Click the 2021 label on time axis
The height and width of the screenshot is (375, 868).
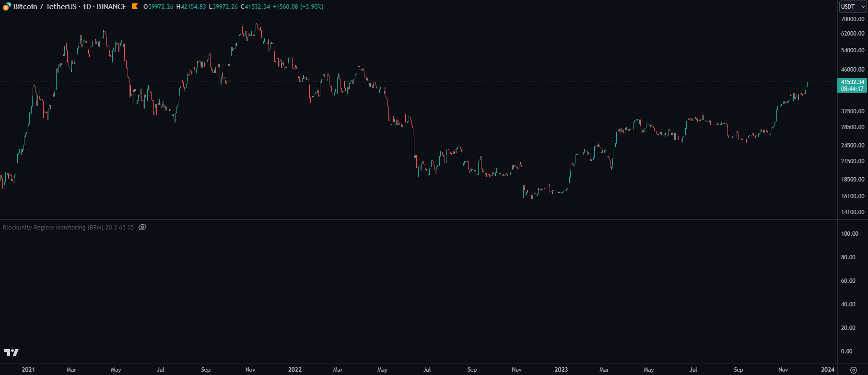(x=28, y=370)
